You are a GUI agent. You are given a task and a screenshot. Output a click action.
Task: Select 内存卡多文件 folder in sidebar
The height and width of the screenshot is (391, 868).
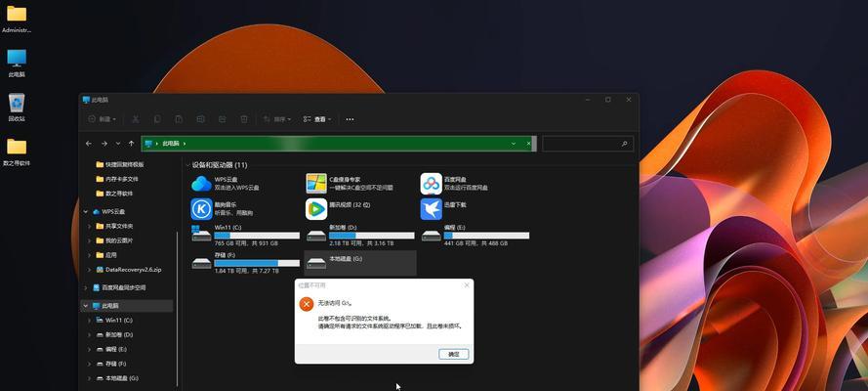(117, 179)
